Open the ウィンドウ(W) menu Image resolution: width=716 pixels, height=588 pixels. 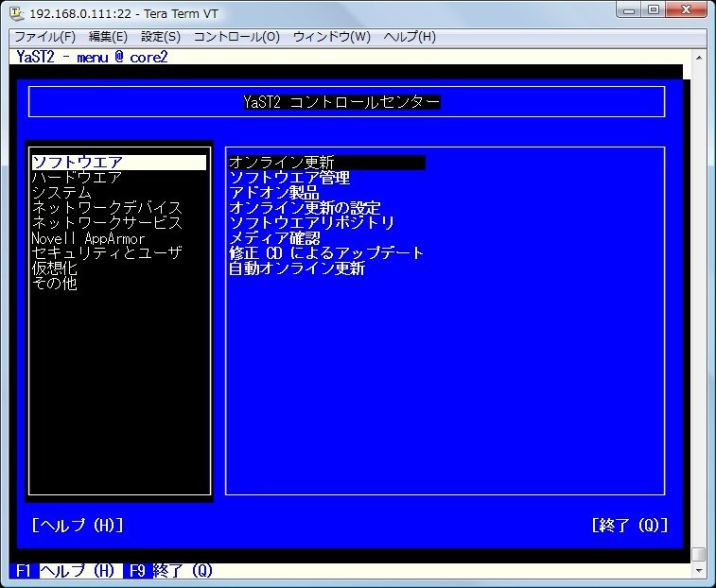(331, 37)
